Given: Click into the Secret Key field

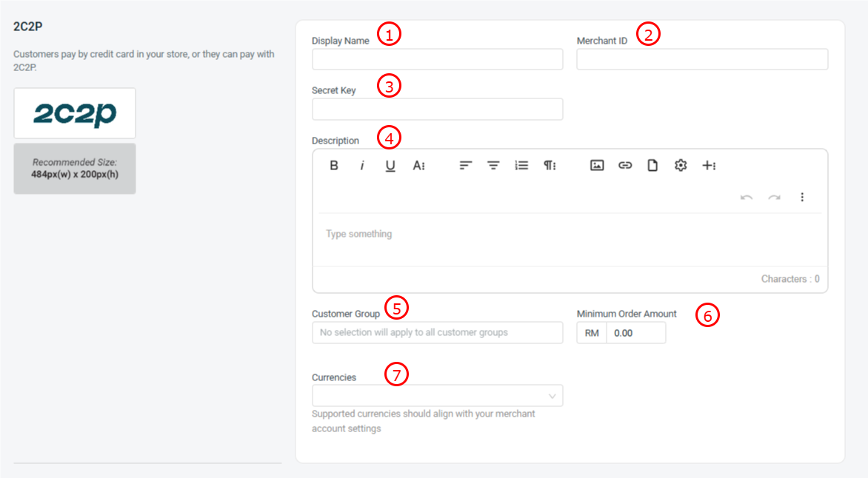Looking at the screenshot, I should coord(437,110).
